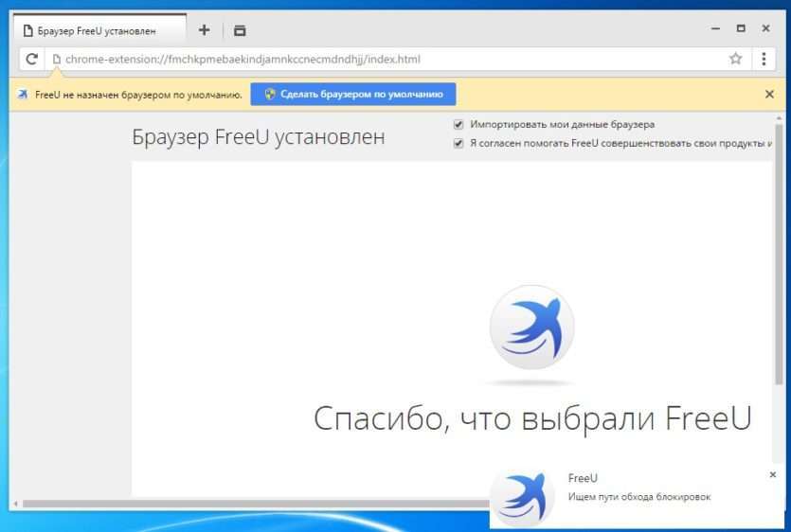Screen dimensions: 791x532
Task: Click the FreeU logo in notification popup
Action: coord(523,497)
